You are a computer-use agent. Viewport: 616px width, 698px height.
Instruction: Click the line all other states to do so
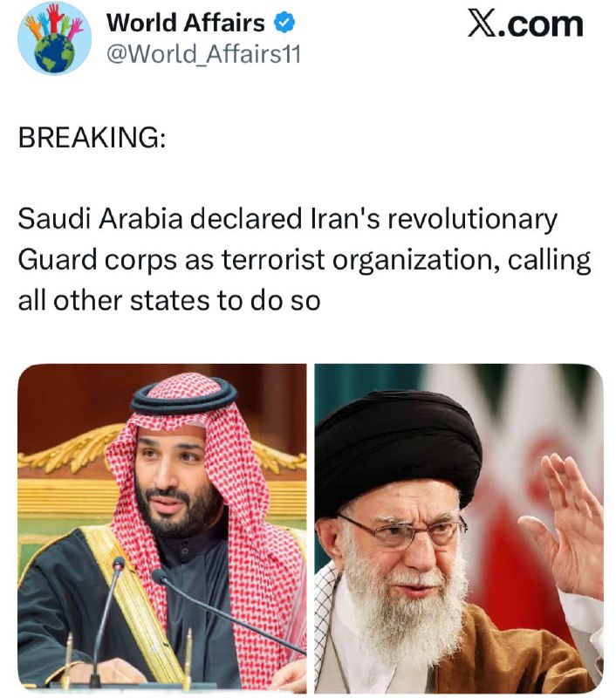pos(169,300)
